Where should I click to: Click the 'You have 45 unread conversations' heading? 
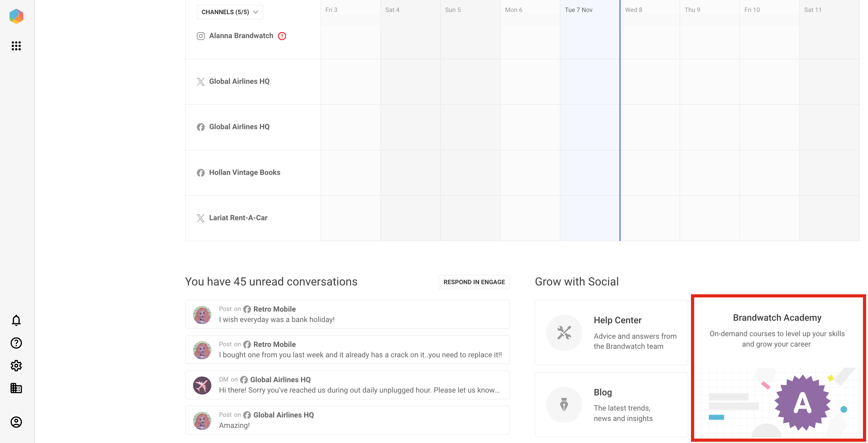coord(271,281)
